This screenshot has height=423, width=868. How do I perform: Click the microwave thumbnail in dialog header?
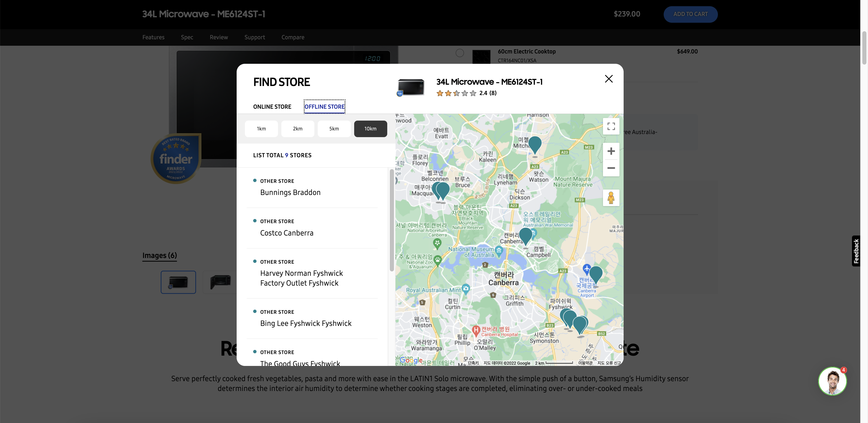pos(411,88)
